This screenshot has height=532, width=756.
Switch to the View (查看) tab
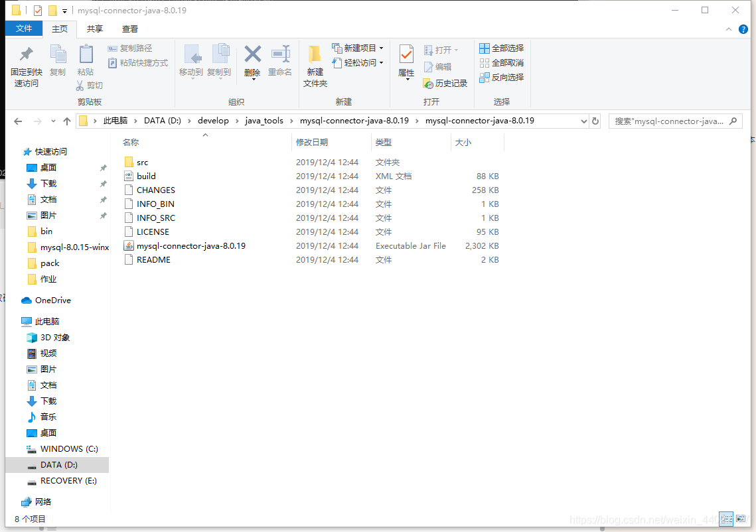pyautogui.click(x=129, y=29)
